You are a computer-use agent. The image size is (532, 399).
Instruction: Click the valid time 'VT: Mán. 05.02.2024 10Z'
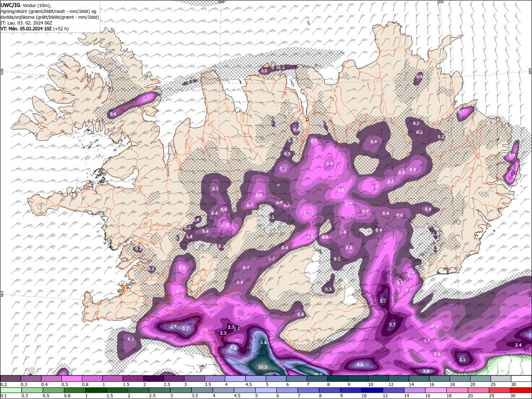tap(26, 29)
